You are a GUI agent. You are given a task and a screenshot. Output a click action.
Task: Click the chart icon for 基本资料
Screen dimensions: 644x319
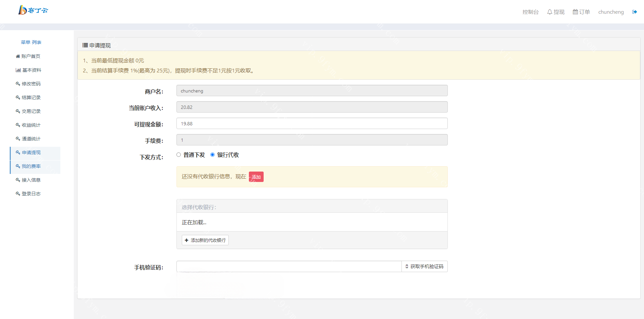point(18,70)
